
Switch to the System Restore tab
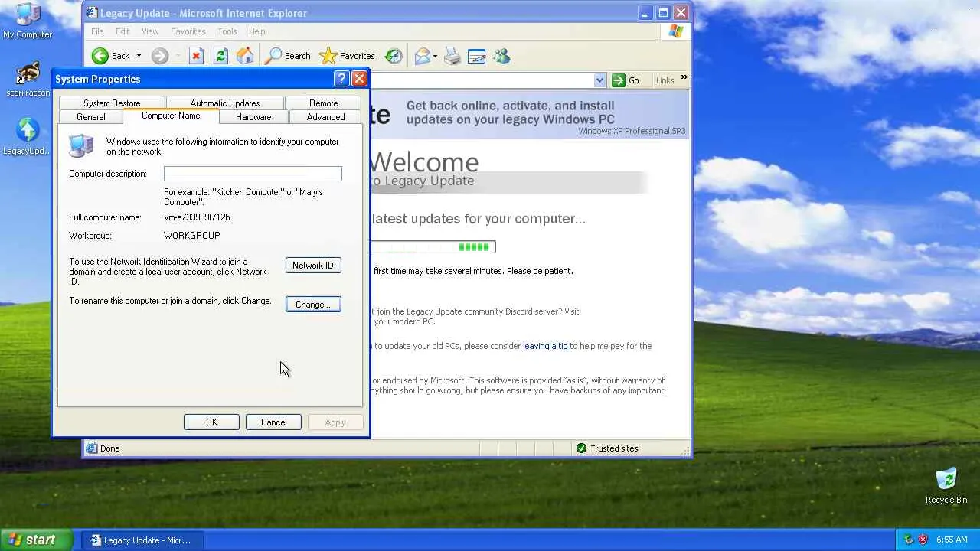112,103
